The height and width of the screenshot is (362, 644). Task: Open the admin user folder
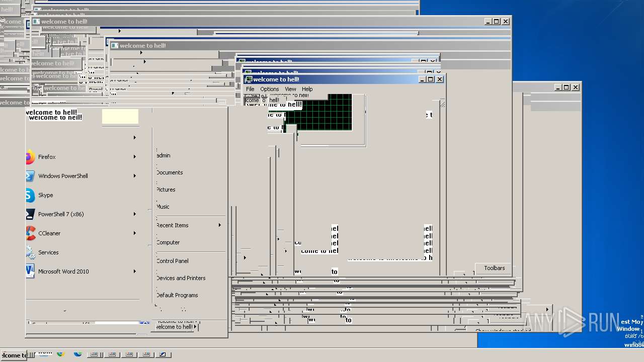pyautogui.click(x=163, y=156)
